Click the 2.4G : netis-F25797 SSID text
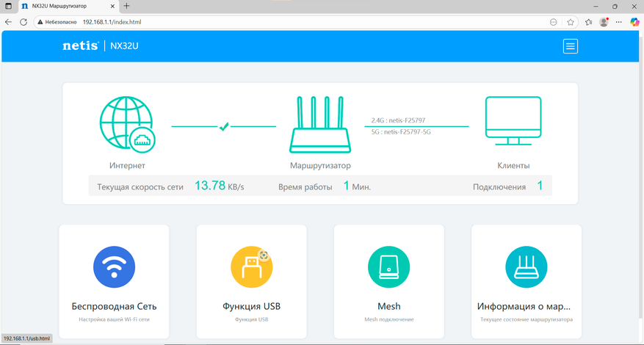Viewport: 644px width, 345px height. click(x=398, y=120)
